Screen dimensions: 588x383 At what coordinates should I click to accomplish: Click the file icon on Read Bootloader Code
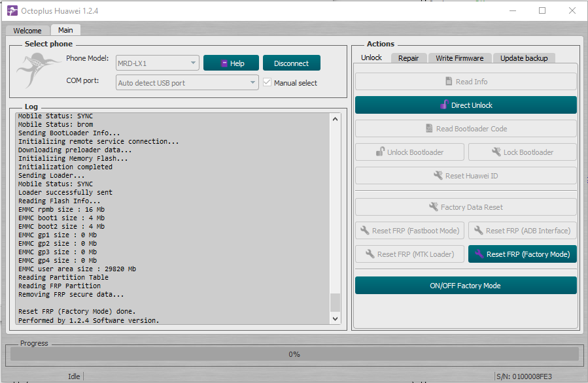coord(429,129)
